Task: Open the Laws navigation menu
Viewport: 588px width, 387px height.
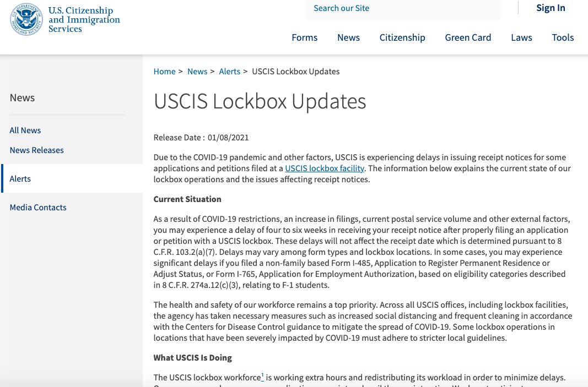Action: [x=521, y=37]
